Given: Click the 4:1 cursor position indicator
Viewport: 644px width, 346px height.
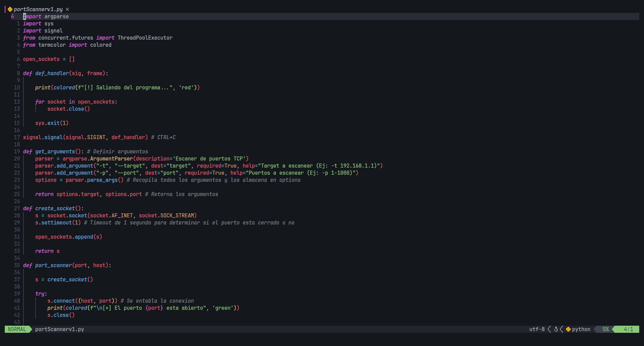Looking at the screenshot, I should (628, 329).
